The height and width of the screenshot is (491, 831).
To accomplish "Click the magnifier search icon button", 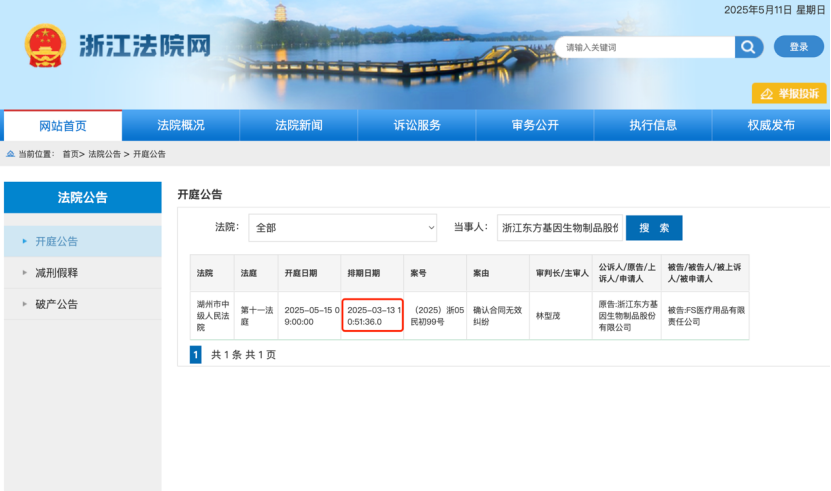I will [748, 47].
